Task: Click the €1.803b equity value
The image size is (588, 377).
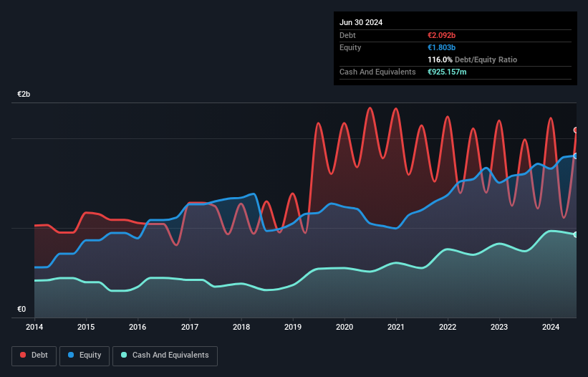Action: tap(441, 47)
